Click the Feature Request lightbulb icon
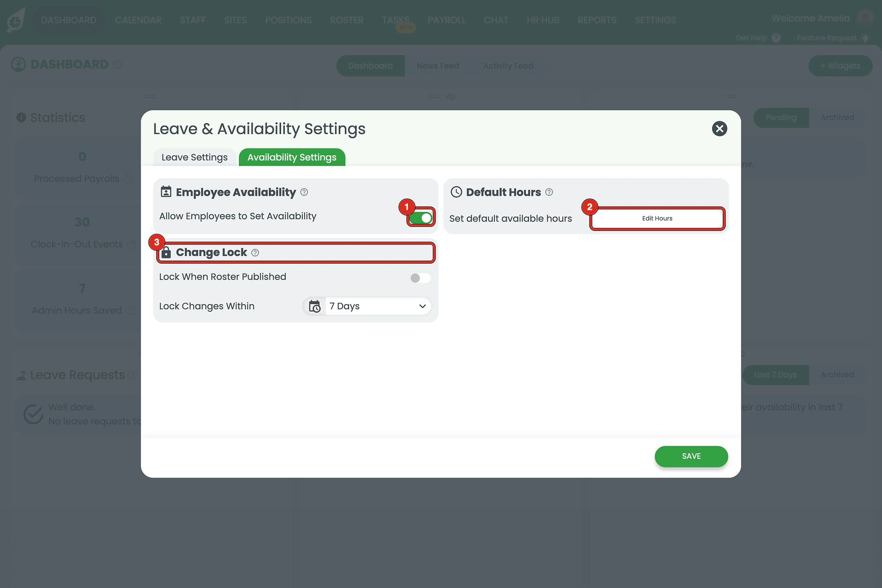Screen dimensions: 882x588 coord(865,38)
